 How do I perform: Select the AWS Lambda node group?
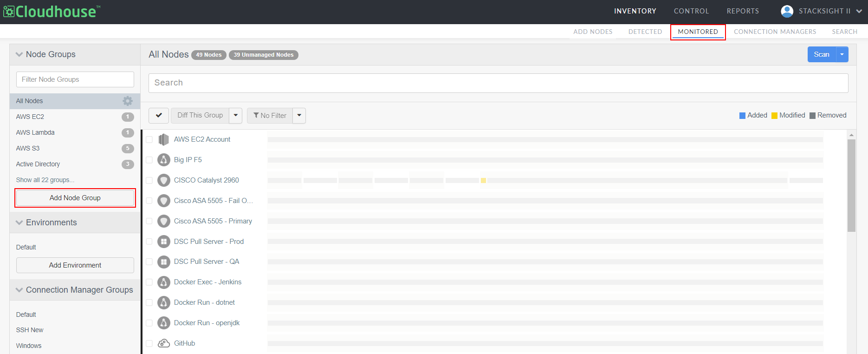[x=35, y=132]
